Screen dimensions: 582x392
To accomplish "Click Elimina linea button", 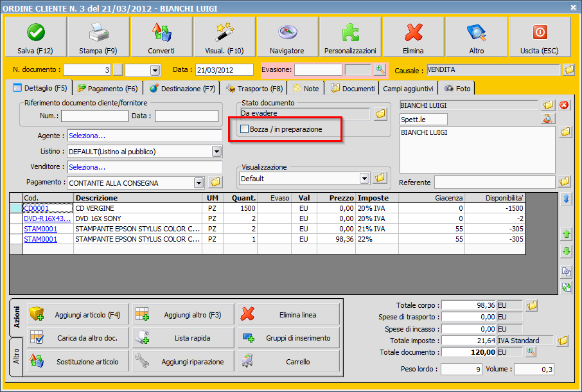I will pos(289,315).
